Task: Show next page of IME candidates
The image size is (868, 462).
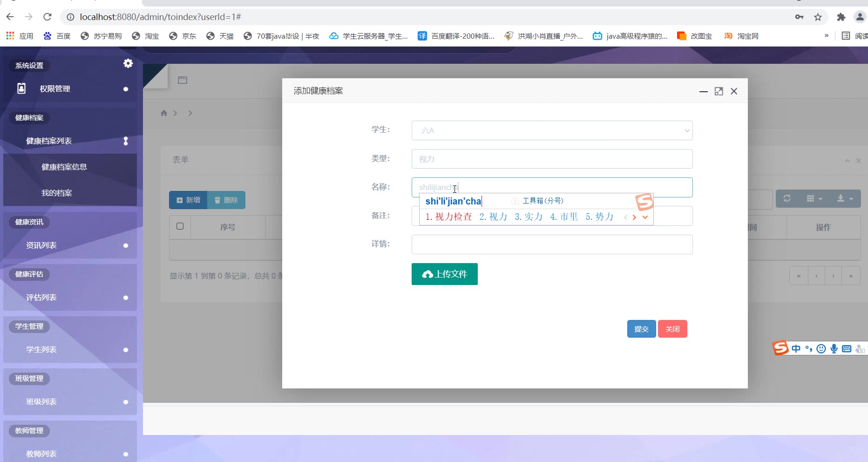Action: pyautogui.click(x=634, y=217)
